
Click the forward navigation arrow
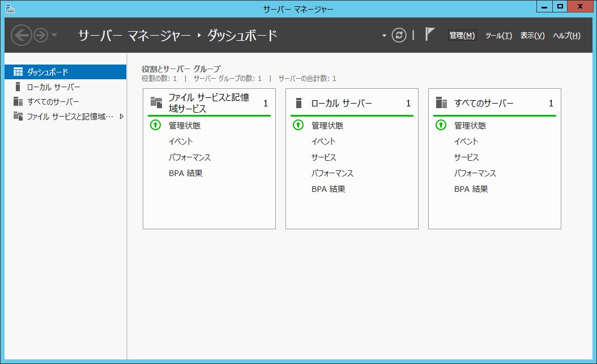pos(40,36)
